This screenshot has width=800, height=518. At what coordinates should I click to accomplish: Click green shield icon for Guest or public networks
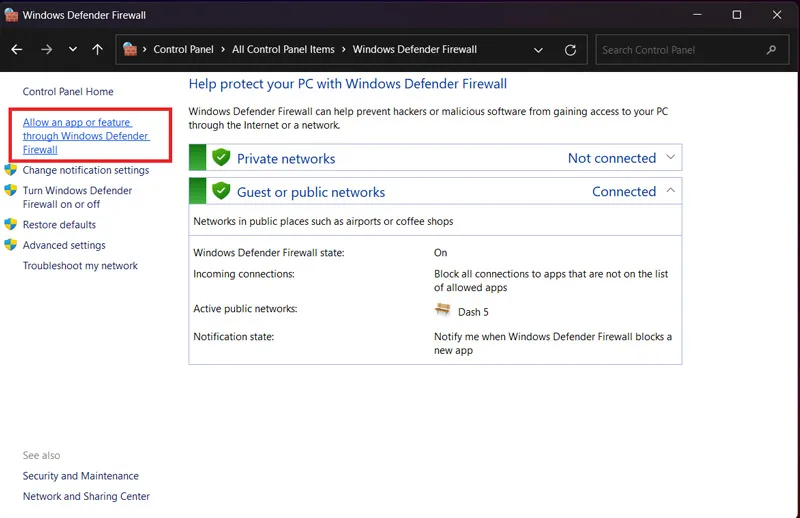tap(221, 191)
